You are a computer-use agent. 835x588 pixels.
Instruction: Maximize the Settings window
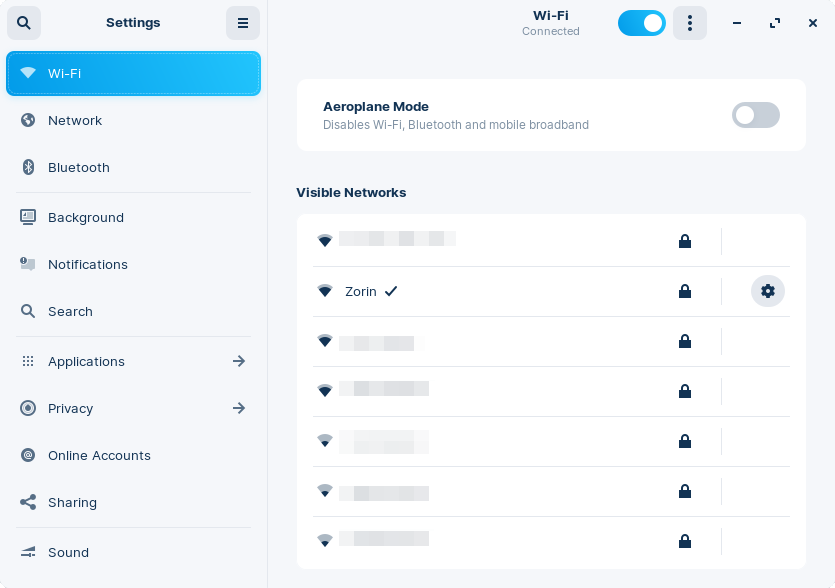coord(775,23)
